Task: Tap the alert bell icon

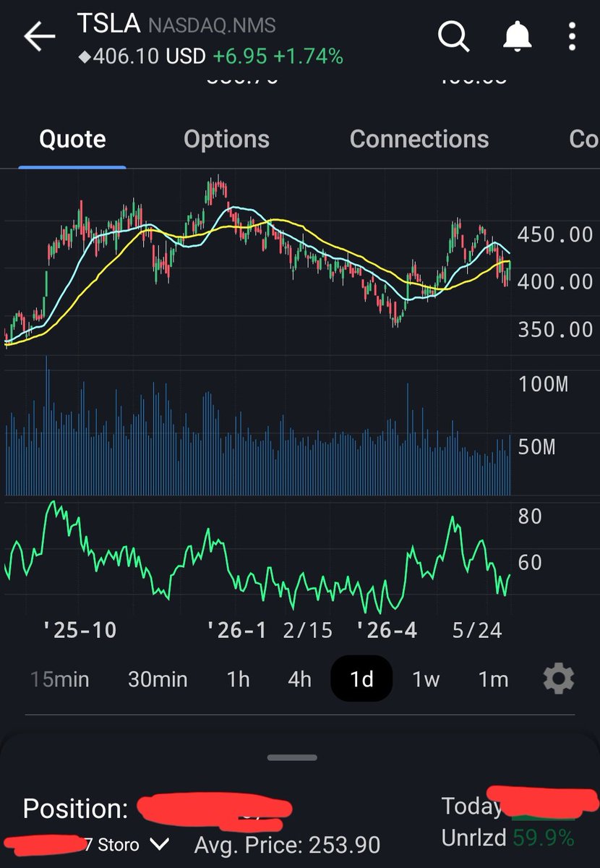Action: tap(518, 36)
